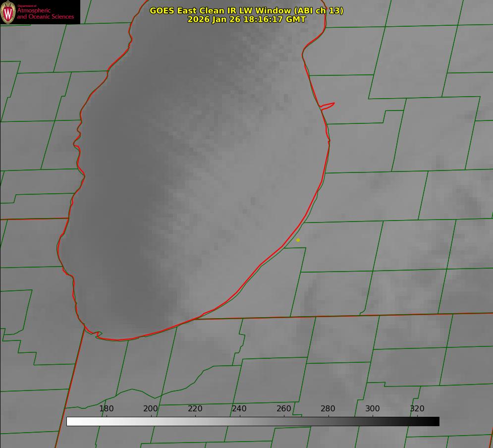493x448 pixels.
Task: Select the 300 colorbar scale label
Action: coord(373,408)
